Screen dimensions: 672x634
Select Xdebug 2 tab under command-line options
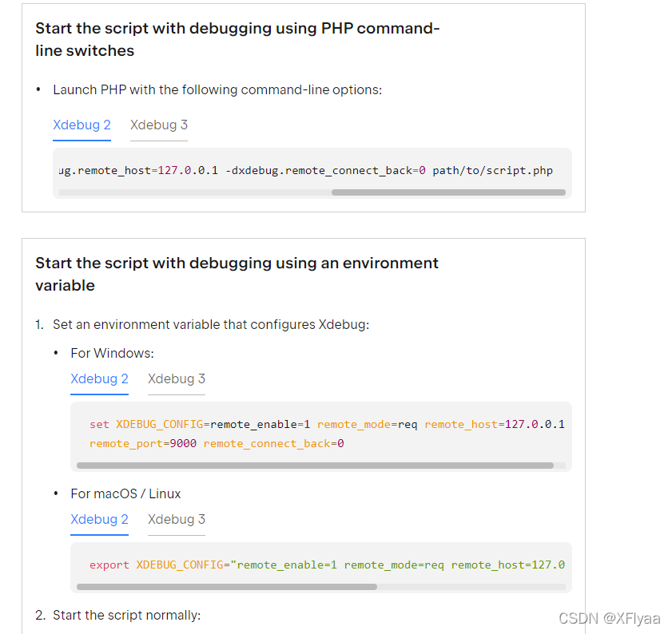click(82, 125)
